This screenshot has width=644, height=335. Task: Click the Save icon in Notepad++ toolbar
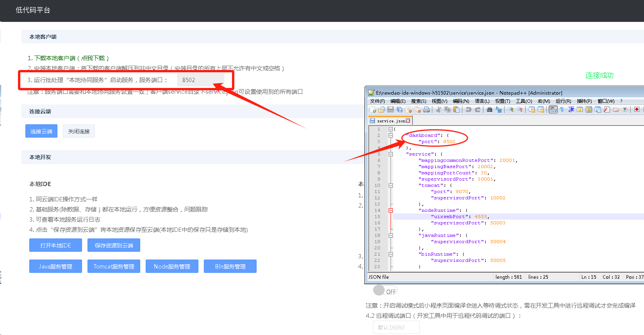coord(390,109)
